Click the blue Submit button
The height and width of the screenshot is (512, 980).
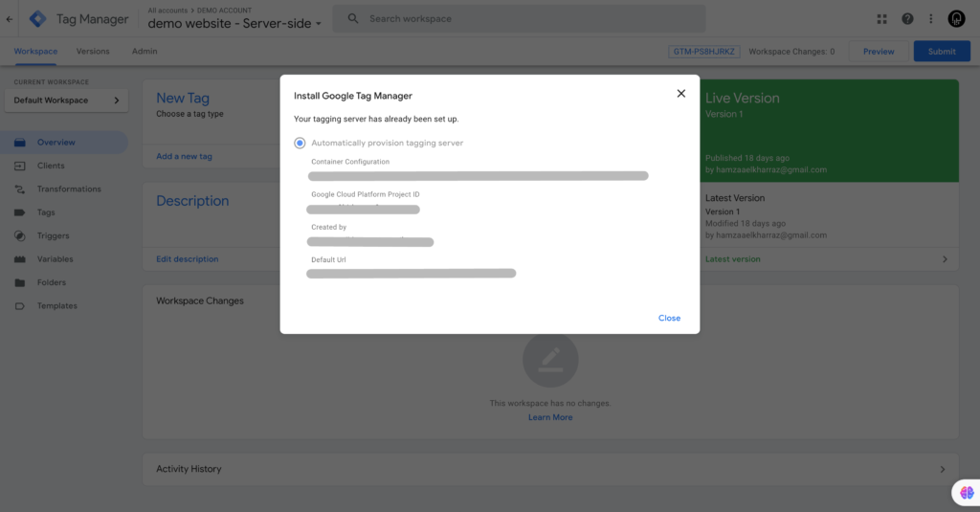pyautogui.click(x=942, y=52)
